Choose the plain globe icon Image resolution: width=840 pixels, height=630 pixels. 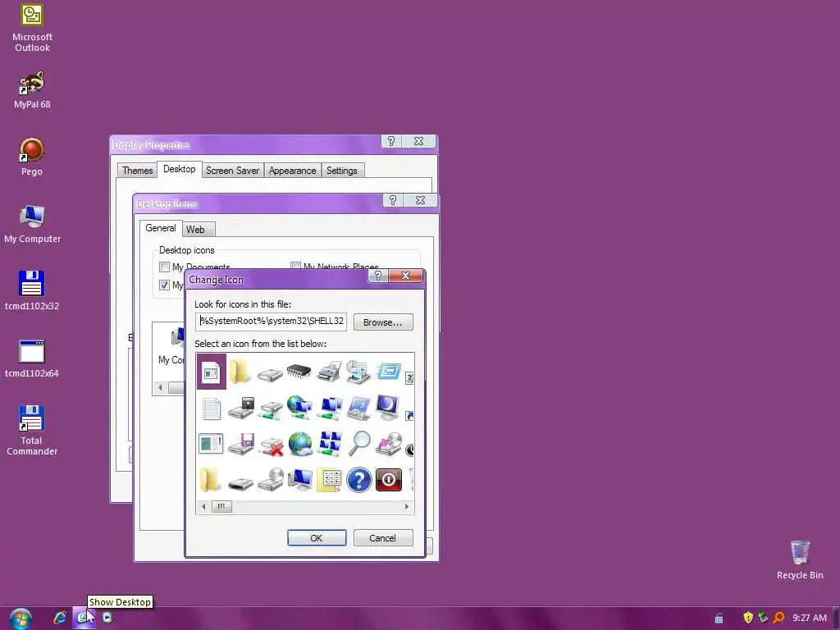[x=300, y=444]
